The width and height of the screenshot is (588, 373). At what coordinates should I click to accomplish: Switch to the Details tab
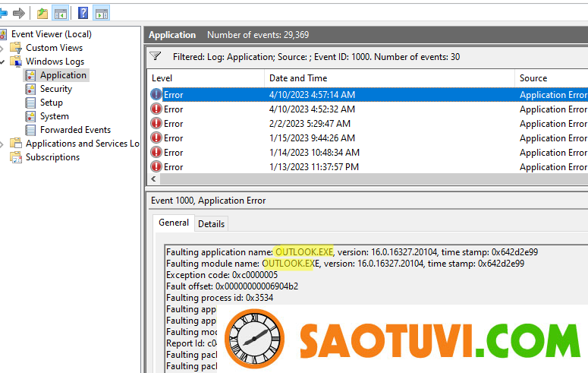[x=211, y=224]
